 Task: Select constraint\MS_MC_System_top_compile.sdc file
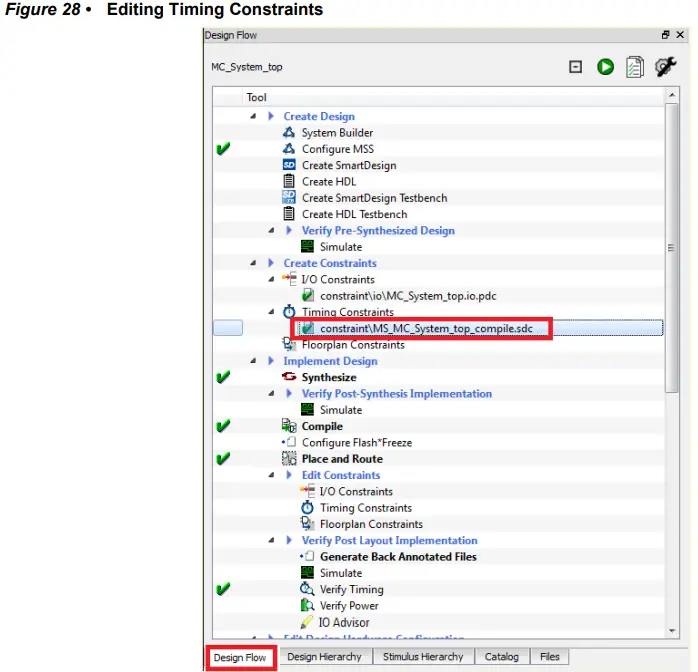pyautogui.click(x=426, y=328)
